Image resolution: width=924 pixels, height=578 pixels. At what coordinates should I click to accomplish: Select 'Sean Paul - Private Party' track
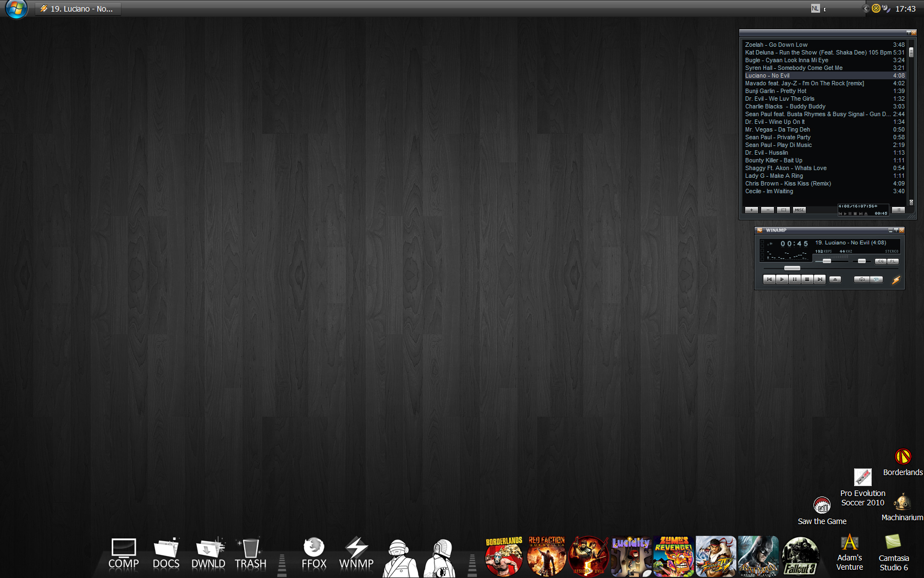click(x=824, y=138)
